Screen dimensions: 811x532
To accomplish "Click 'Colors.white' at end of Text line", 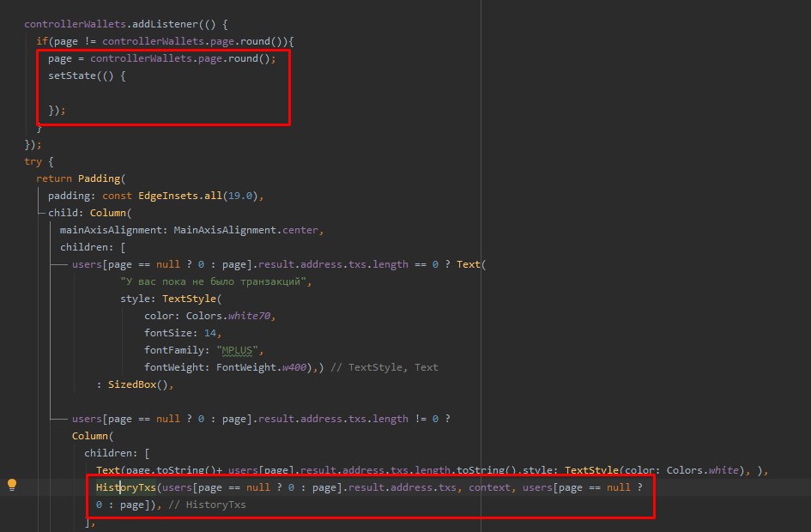I will pos(702,470).
